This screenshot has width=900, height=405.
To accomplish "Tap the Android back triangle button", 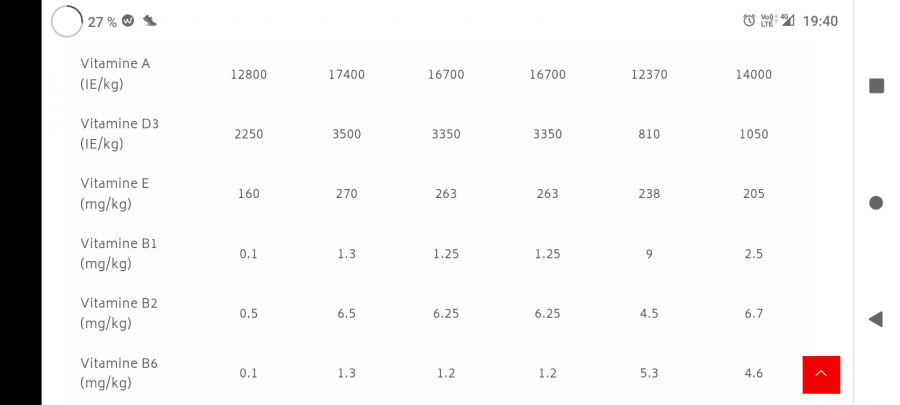I will click(x=875, y=320).
